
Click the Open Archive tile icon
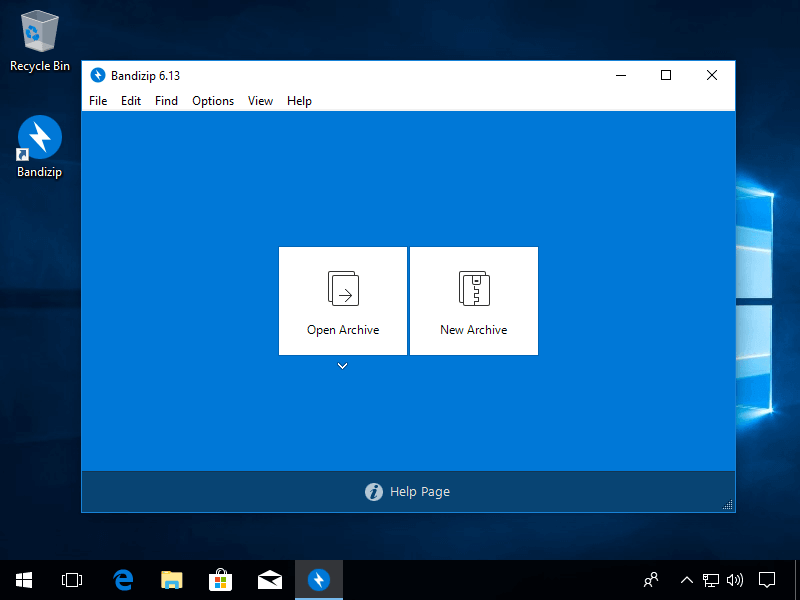(x=343, y=289)
